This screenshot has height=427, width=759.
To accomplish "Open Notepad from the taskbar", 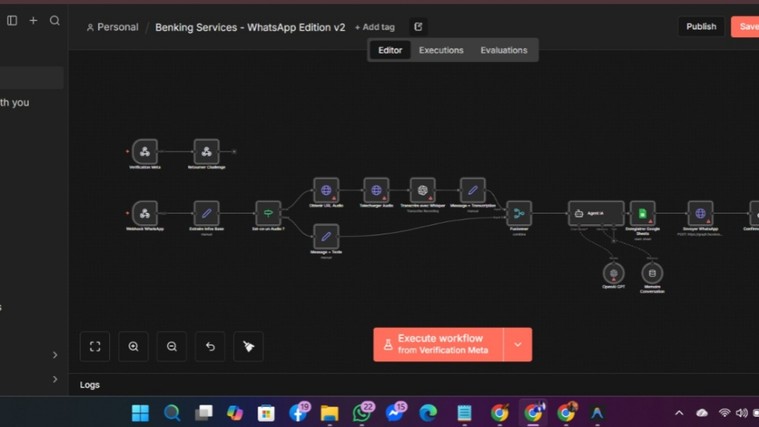I will coord(464,413).
